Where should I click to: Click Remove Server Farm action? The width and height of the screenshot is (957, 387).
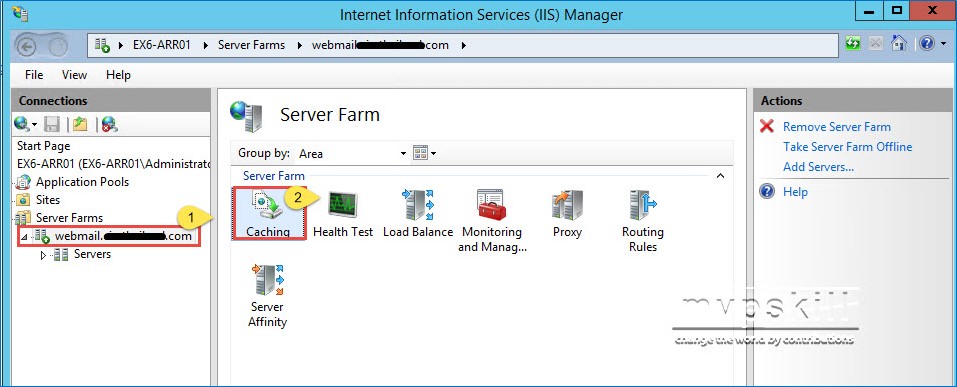pyautogui.click(x=837, y=127)
